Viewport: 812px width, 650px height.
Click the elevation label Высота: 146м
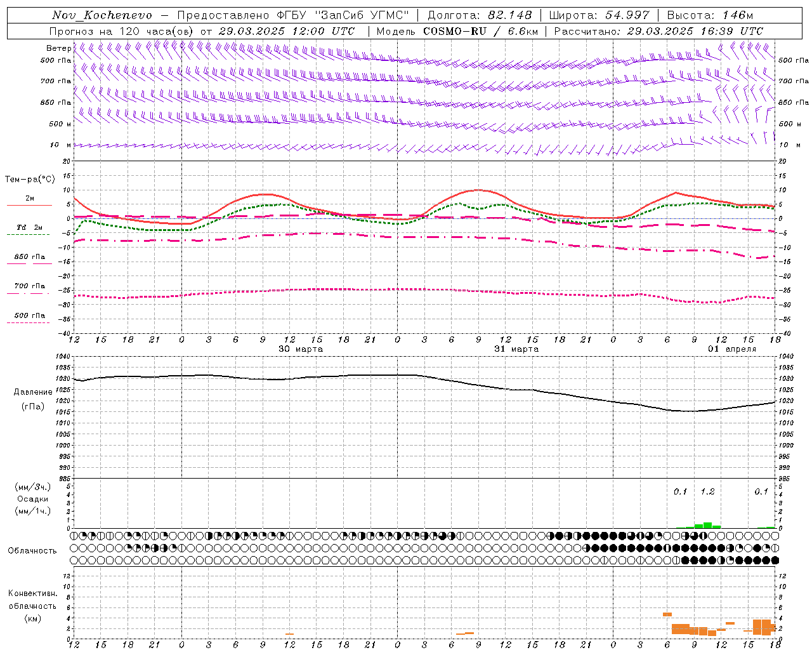tap(710, 15)
